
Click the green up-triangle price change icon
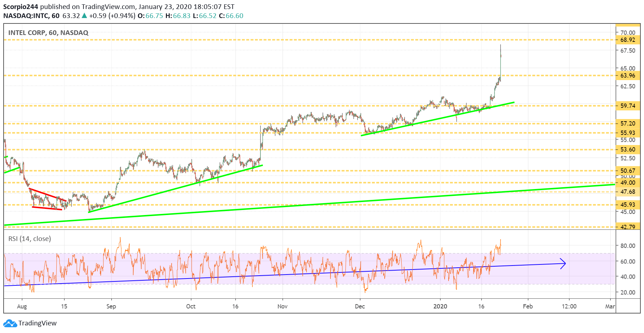click(x=84, y=16)
